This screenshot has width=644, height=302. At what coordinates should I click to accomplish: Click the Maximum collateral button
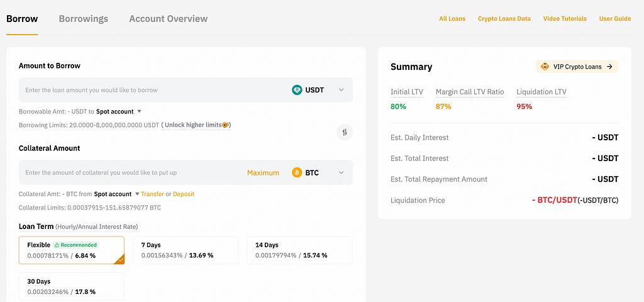click(x=263, y=172)
